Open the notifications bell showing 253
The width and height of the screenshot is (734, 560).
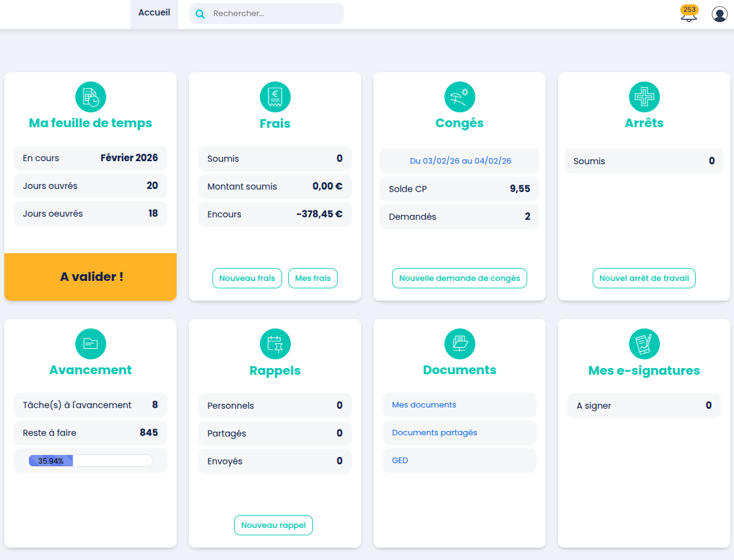(688, 14)
